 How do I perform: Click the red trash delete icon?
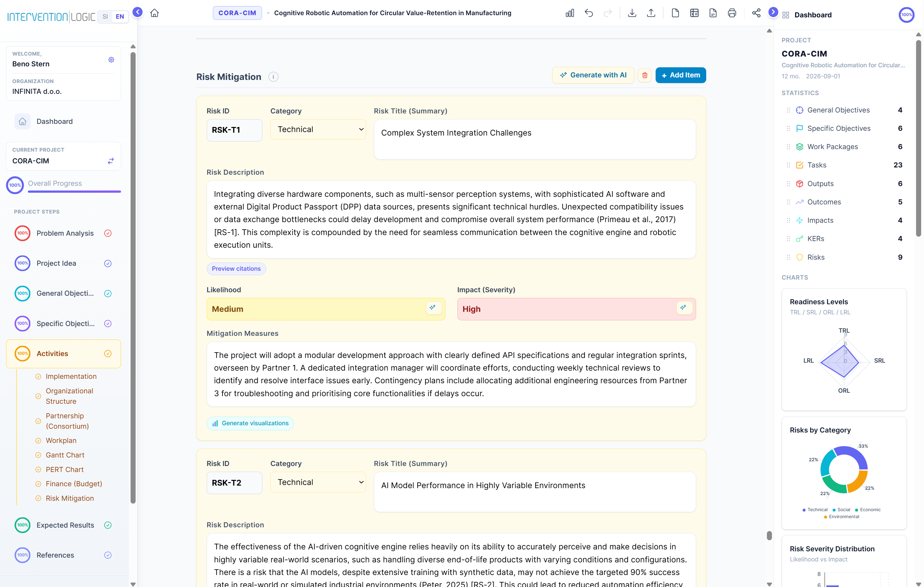tap(645, 75)
